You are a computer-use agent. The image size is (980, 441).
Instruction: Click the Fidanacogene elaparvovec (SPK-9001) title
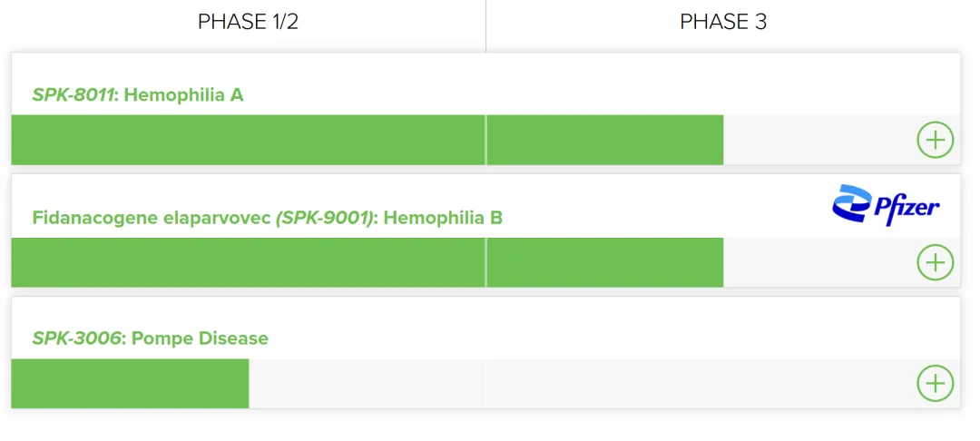pos(267,218)
